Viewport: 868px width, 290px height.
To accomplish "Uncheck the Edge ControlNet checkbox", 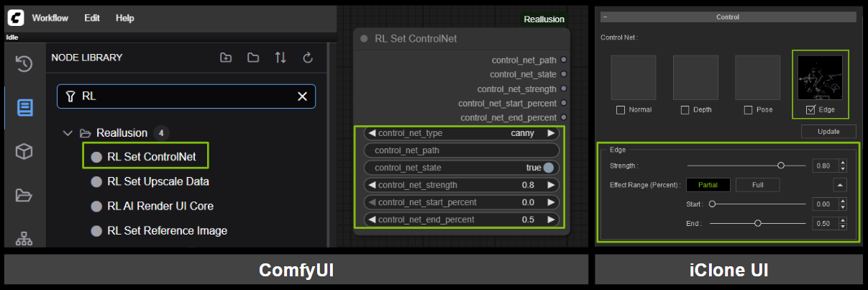I will [811, 110].
